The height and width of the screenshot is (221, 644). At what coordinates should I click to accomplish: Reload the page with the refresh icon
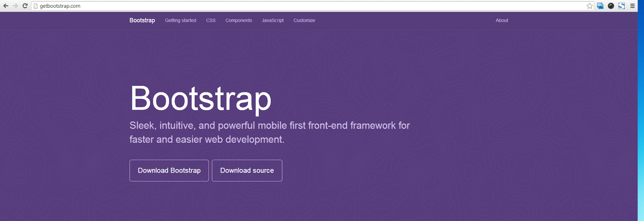tap(25, 6)
